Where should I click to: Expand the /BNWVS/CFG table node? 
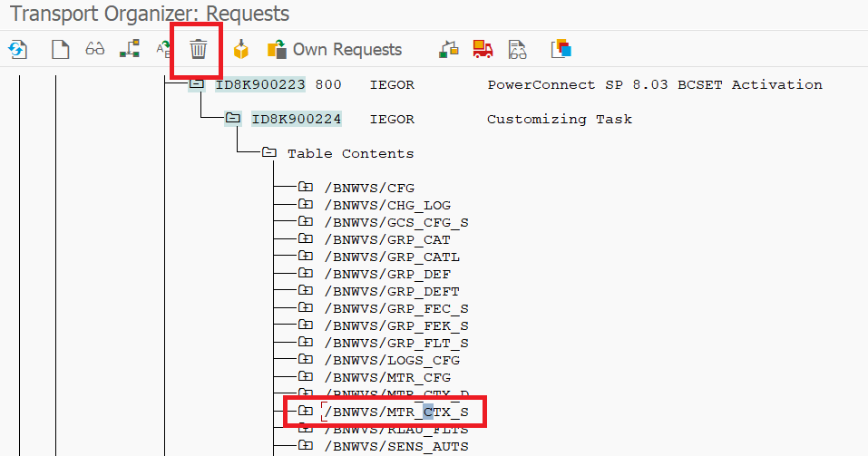pos(306,188)
